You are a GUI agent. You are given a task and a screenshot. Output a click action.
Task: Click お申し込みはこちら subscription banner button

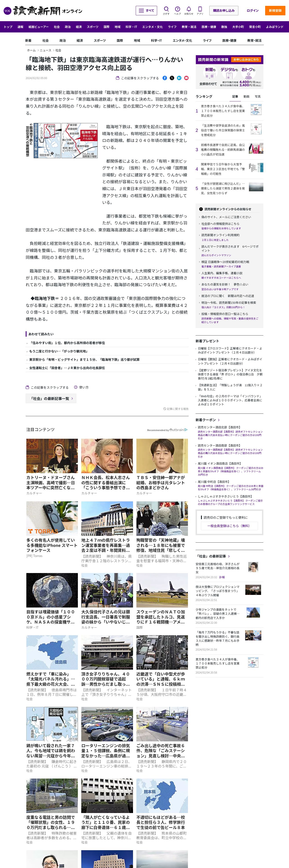(x=246, y=60)
